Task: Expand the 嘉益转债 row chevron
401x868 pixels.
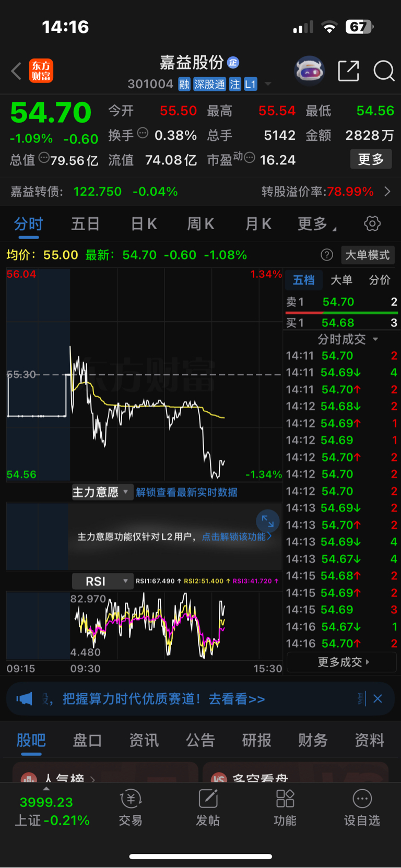Action: pos(387,192)
